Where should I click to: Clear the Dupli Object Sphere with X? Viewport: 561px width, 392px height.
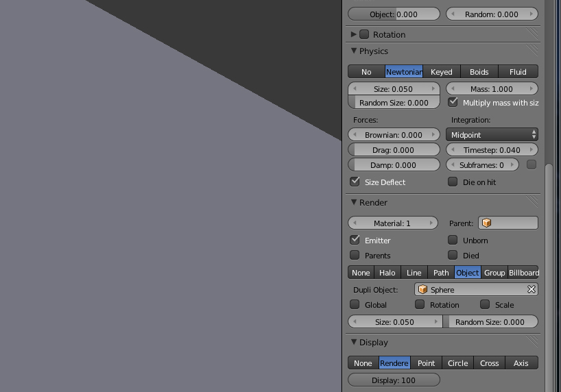[532, 289]
